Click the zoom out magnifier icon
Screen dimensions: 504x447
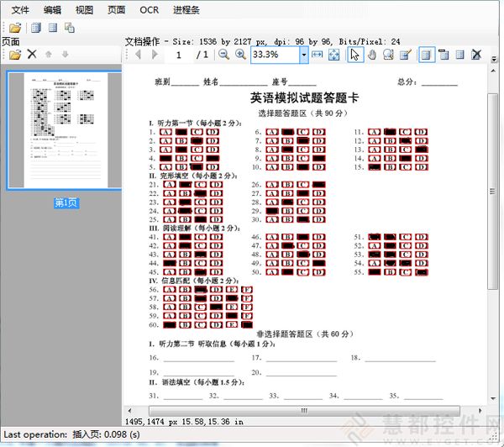click(223, 55)
